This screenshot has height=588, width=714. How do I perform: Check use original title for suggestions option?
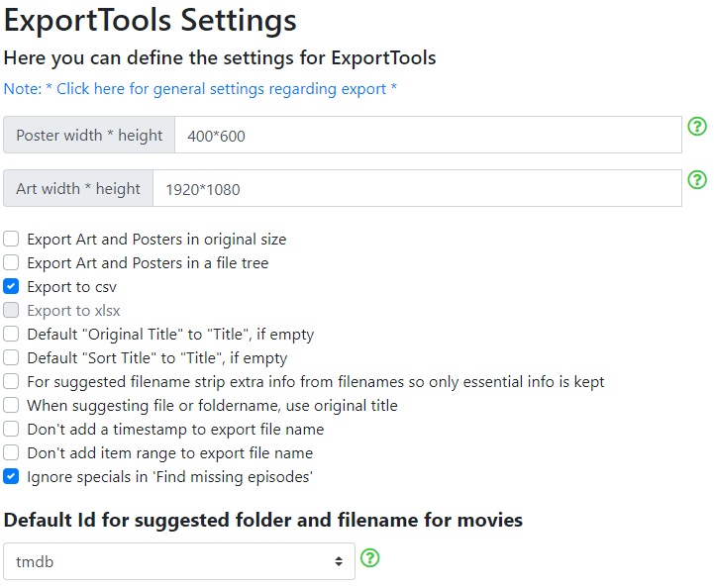click(x=11, y=405)
